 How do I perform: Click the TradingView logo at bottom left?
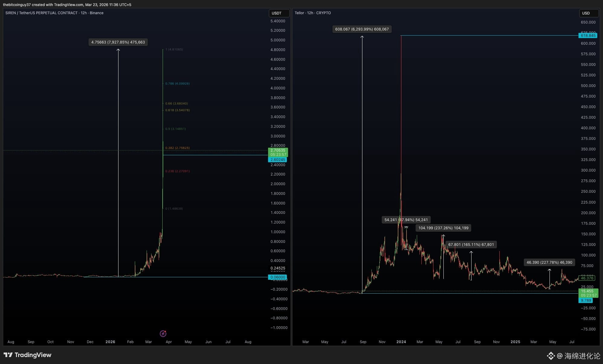(x=28, y=355)
